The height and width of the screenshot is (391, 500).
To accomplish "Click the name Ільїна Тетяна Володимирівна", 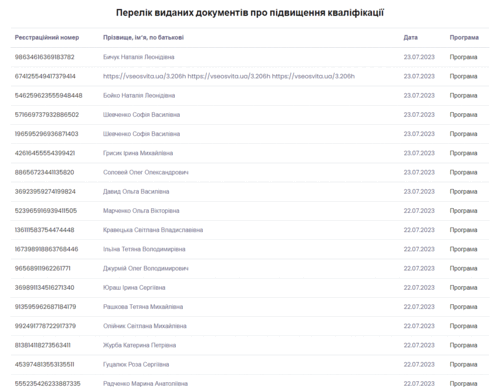I will point(144,249).
